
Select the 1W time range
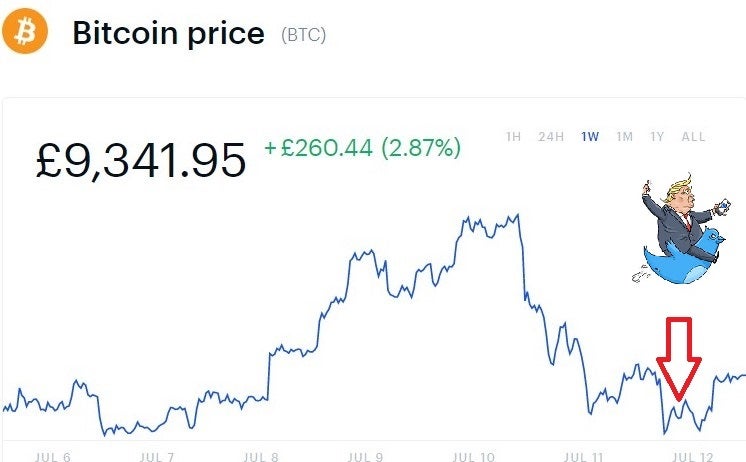[x=589, y=136]
